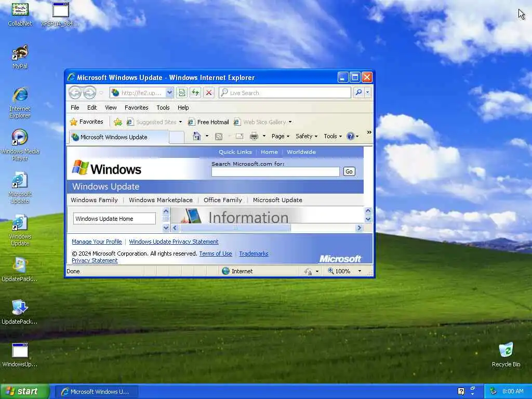Image resolution: width=532 pixels, height=399 pixels.
Task: Stop loading with the red X icon
Action: coord(209,92)
